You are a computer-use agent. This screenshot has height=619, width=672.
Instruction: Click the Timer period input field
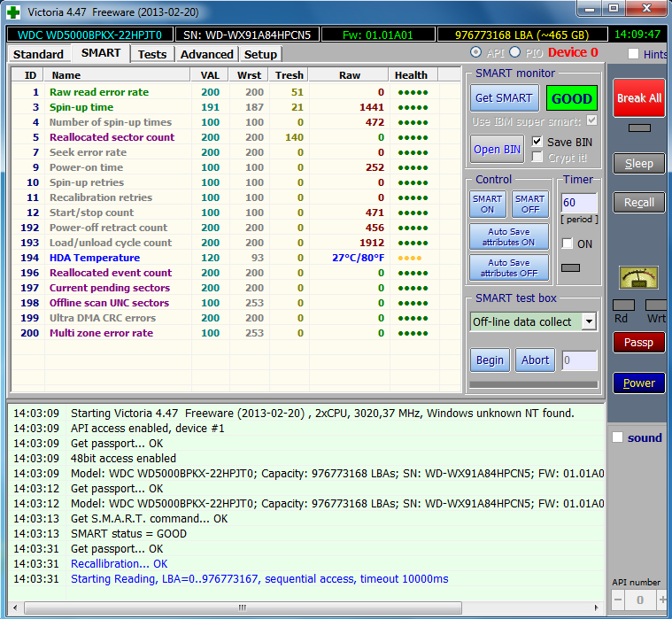579,202
